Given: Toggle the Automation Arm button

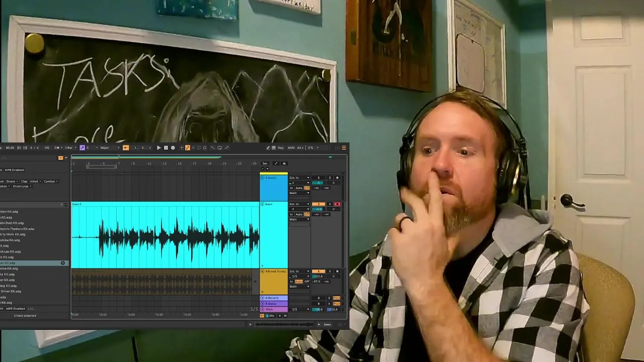Looking at the screenshot, I should coord(188,148).
